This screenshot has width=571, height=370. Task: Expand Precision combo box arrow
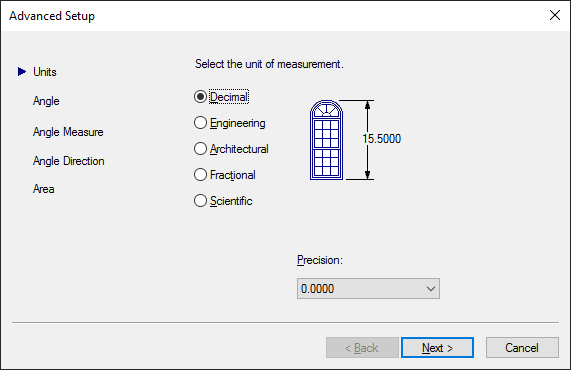431,289
